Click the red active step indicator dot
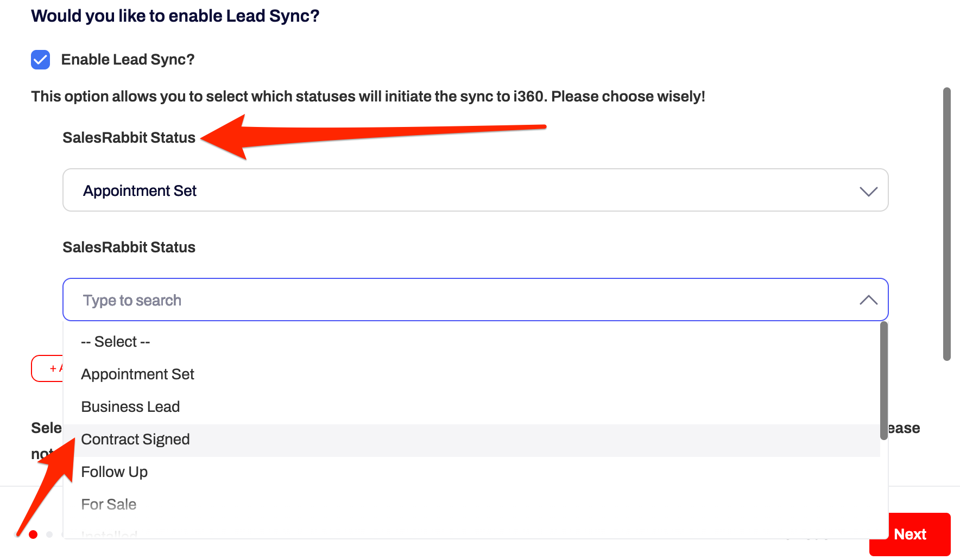 [33, 534]
